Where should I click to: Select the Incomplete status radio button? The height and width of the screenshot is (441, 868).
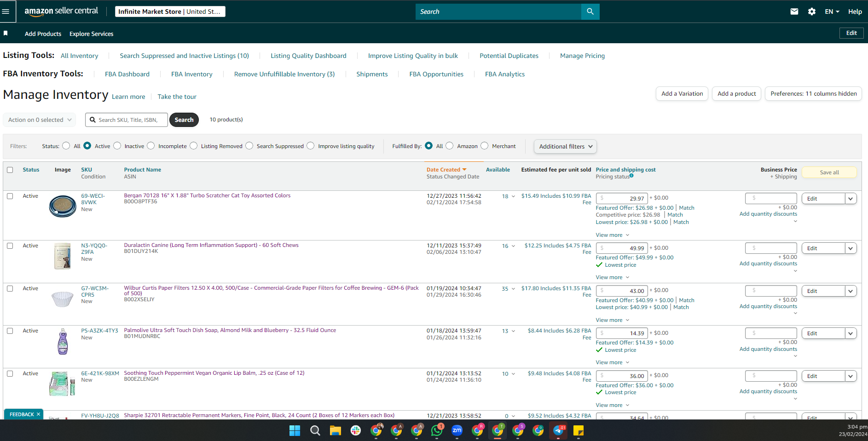[151, 146]
